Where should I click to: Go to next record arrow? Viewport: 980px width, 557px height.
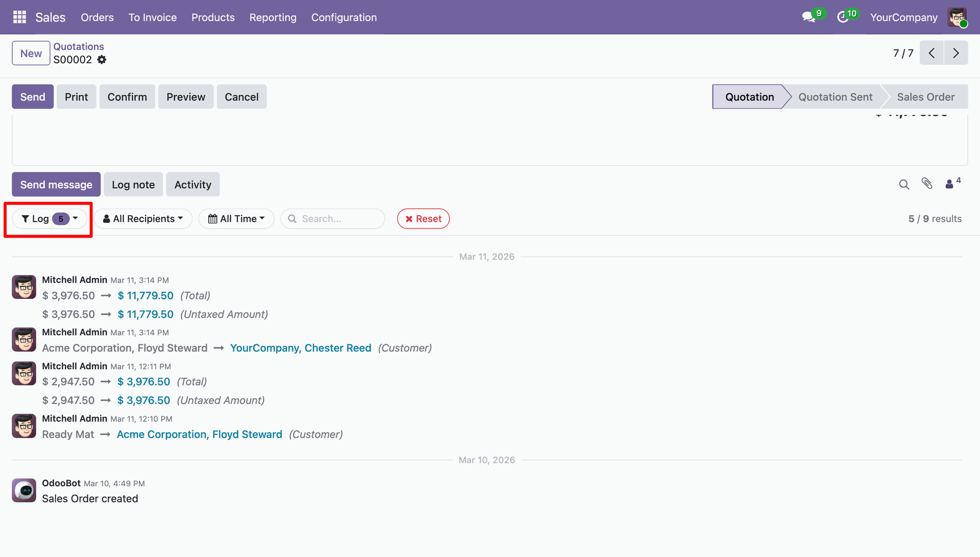[955, 53]
